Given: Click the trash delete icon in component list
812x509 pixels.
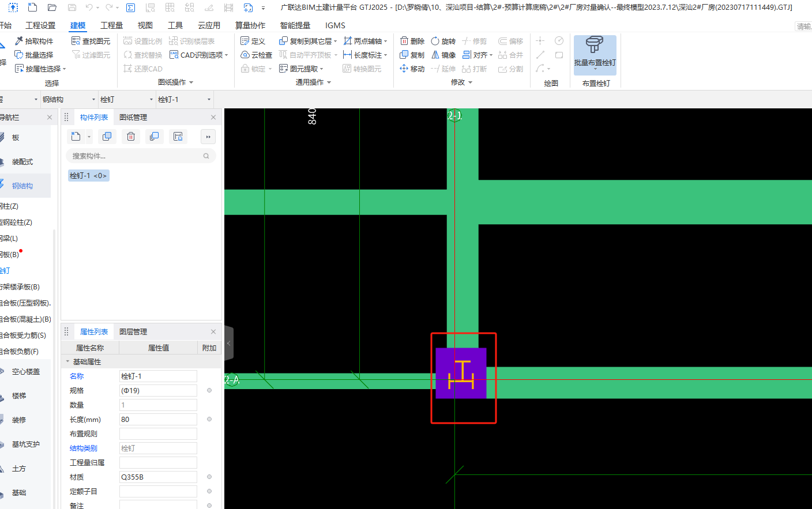Looking at the screenshot, I should pos(131,137).
